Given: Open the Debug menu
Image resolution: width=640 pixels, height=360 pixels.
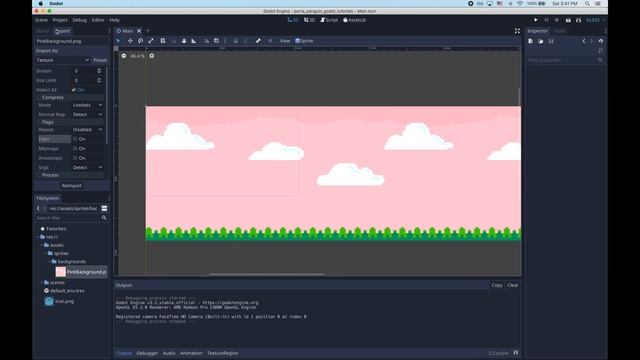Looking at the screenshot, I should coord(80,20).
